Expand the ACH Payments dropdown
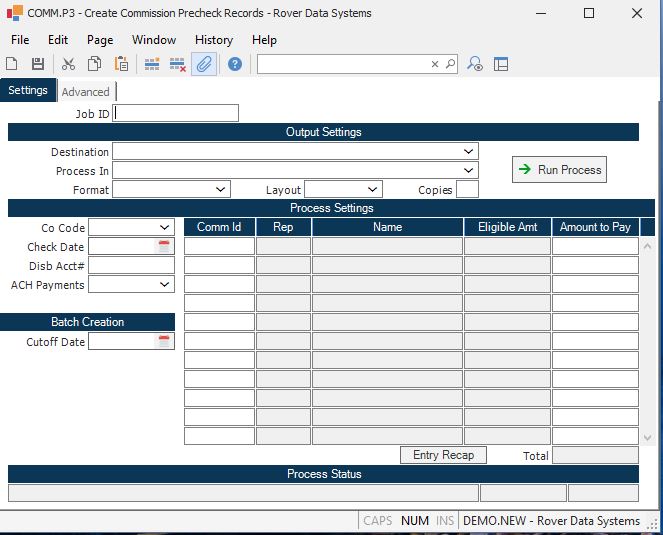 click(165, 285)
